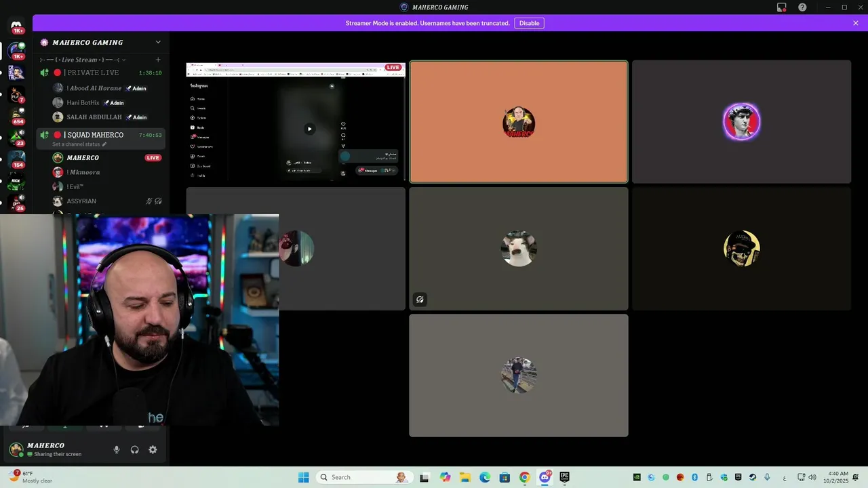Open the server icon with badge 654

(16, 116)
